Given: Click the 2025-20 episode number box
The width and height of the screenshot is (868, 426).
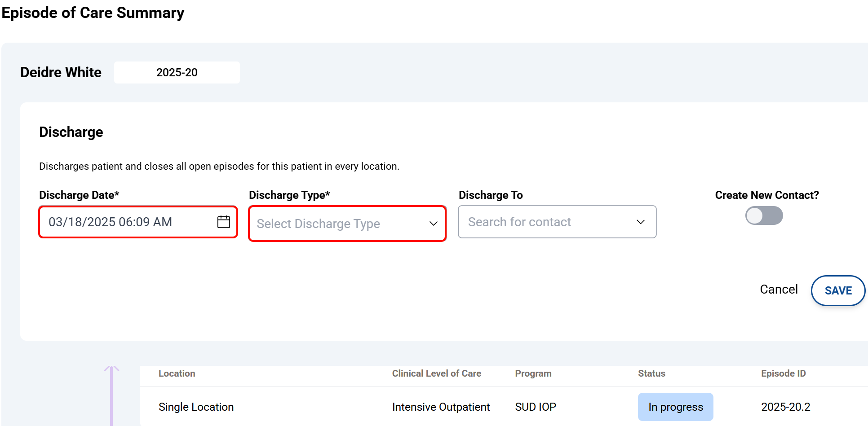Looking at the screenshot, I should pyautogui.click(x=177, y=73).
